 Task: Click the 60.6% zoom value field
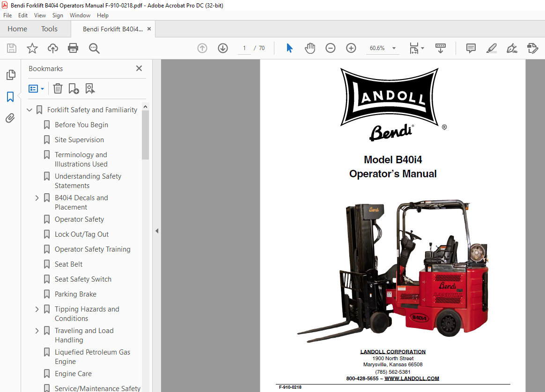pos(377,48)
